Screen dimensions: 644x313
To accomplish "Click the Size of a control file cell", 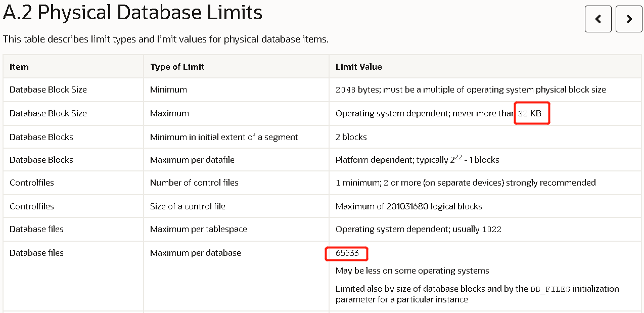I will click(236, 206).
